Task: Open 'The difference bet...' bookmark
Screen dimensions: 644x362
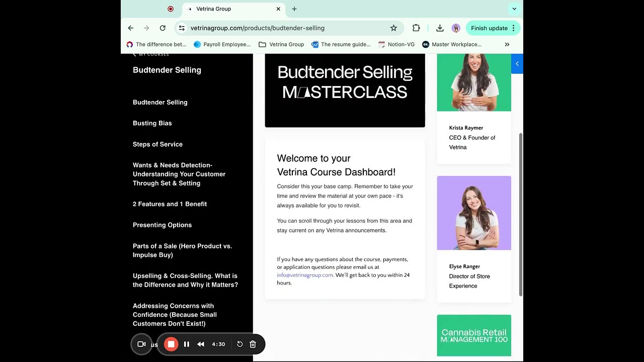Action: tap(156, 44)
